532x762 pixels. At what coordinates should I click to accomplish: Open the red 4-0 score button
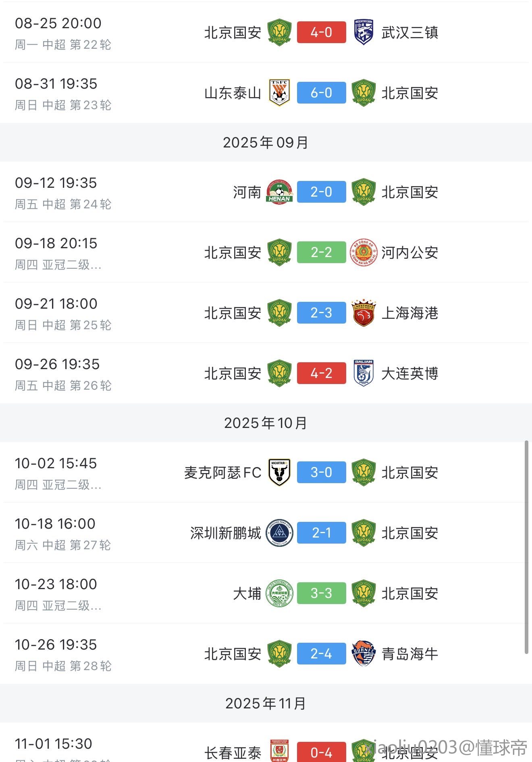click(x=321, y=32)
